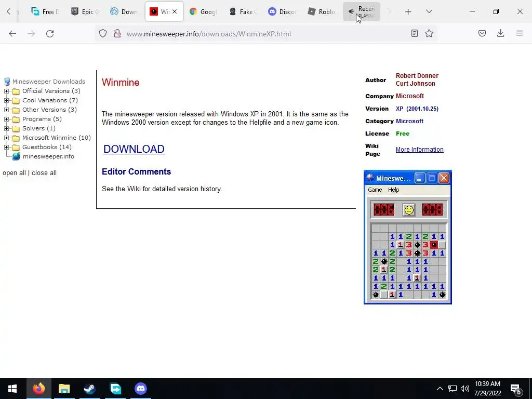
Task: Click the network status tray icon
Action: [453, 389]
